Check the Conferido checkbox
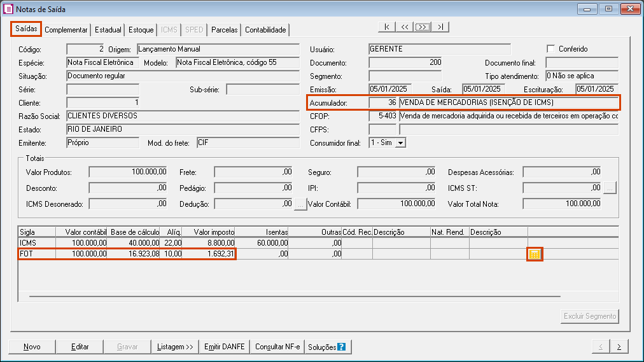Image resolution: width=644 pixels, height=362 pixels. tap(551, 49)
